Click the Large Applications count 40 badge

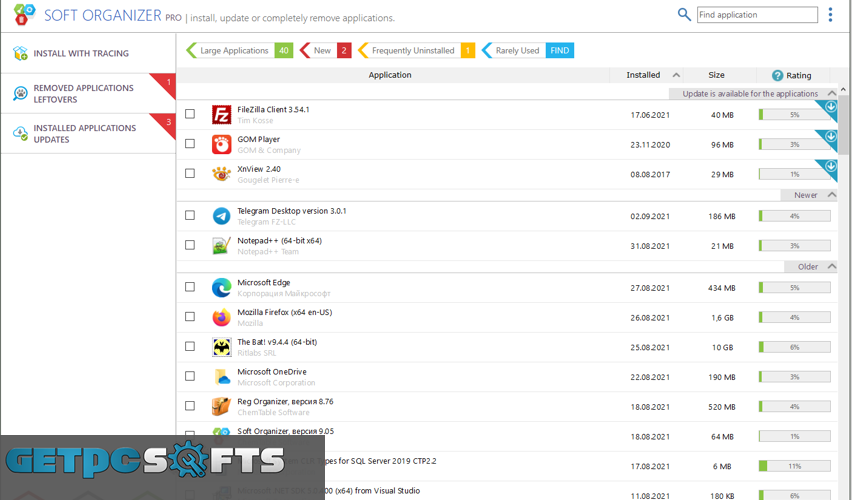284,51
